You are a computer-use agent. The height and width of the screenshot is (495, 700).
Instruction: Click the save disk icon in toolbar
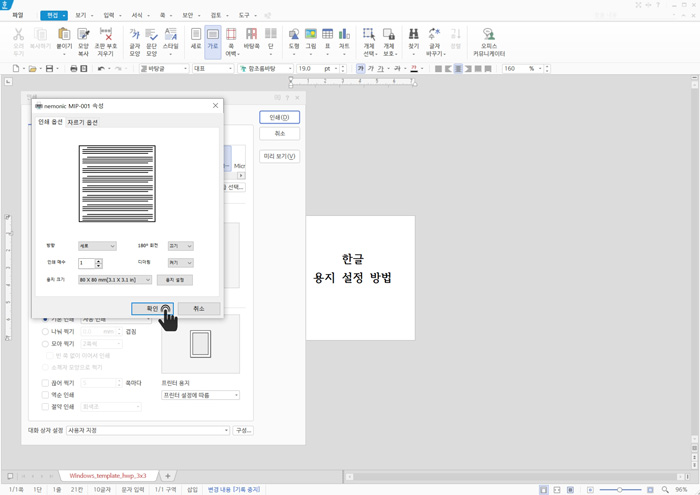pyautogui.click(x=50, y=69)
